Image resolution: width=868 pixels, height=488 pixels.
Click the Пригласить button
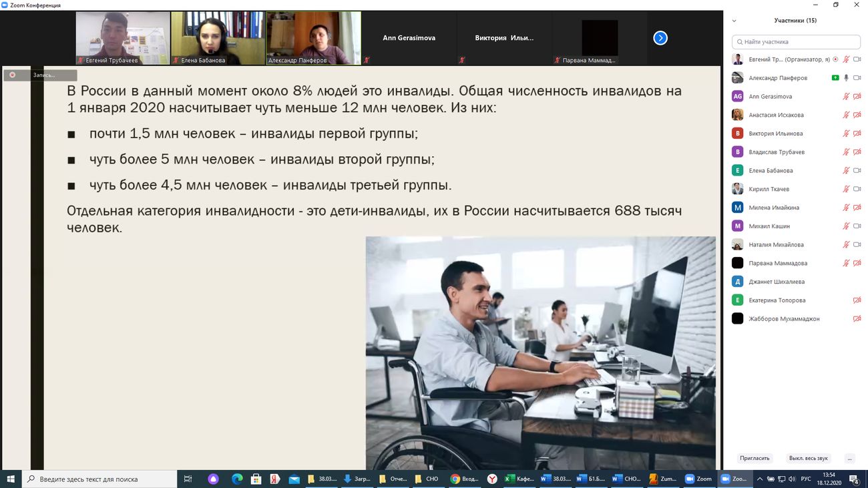click(x=754, y=459)
